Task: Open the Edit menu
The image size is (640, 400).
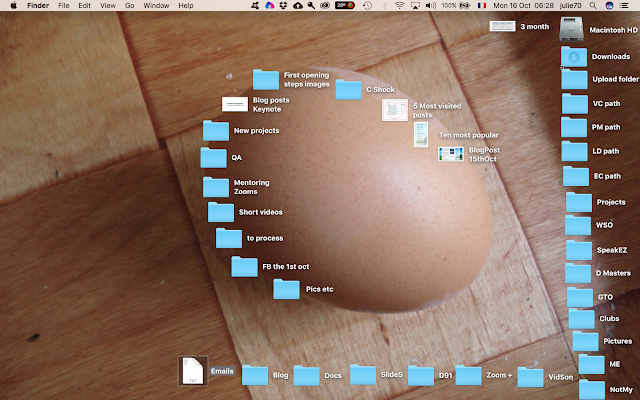Action: point(84,5)
